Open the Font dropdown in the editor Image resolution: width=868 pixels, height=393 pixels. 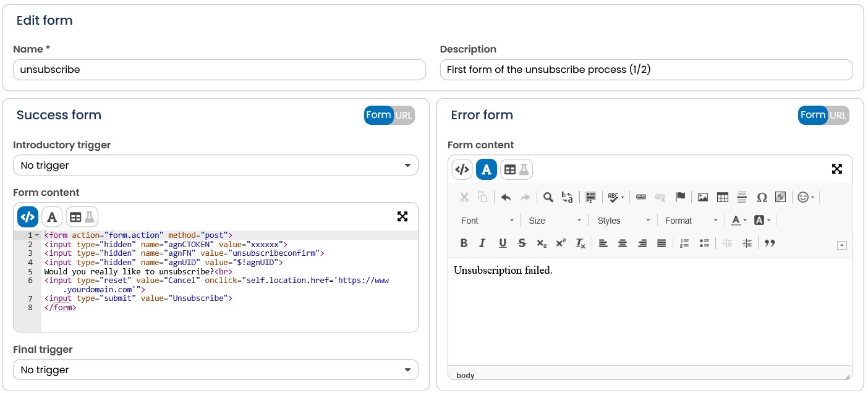tap(487, 221)
